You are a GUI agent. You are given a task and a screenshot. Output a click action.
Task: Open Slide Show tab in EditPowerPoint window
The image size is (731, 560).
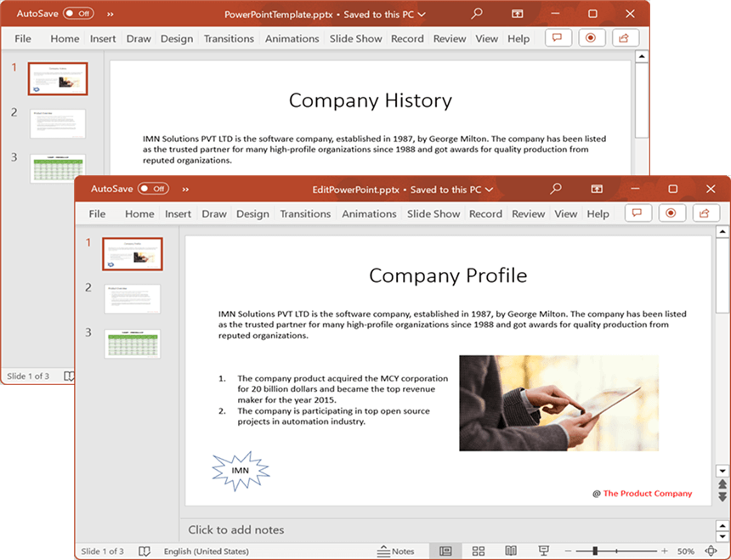[x=433, y=214]
